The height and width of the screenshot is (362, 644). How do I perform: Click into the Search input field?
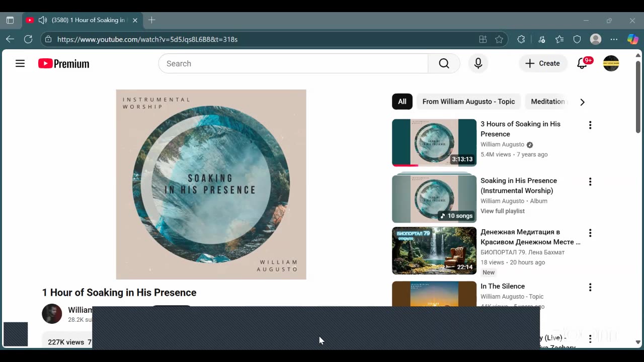293,63
